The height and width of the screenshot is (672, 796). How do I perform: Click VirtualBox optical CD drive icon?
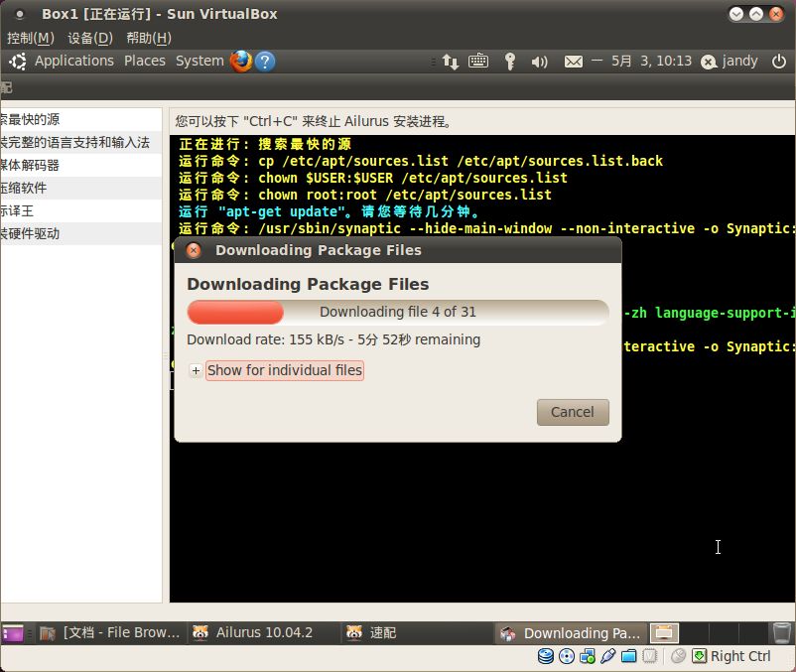(x=567, y=656)
